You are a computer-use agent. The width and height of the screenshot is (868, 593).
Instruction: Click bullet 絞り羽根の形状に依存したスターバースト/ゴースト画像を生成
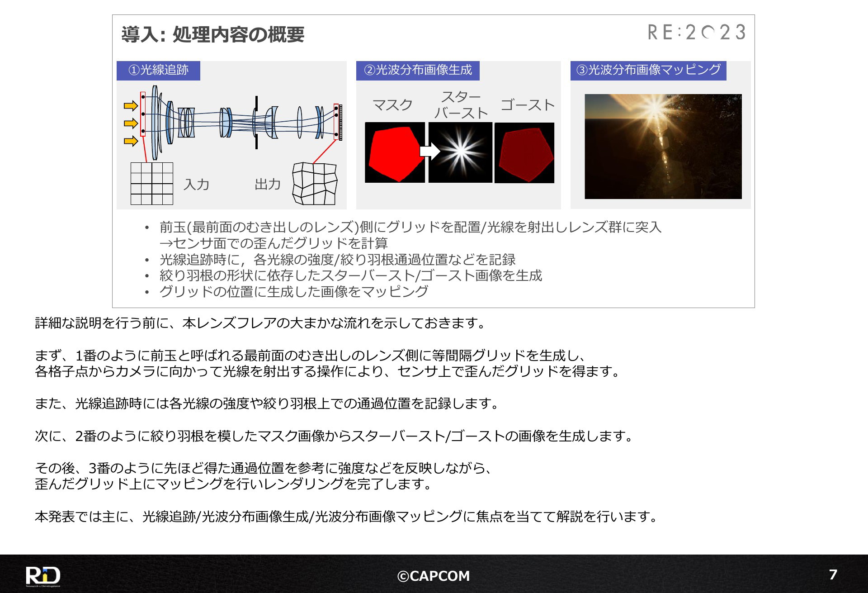pyautogui.click(x=350, y=275)
